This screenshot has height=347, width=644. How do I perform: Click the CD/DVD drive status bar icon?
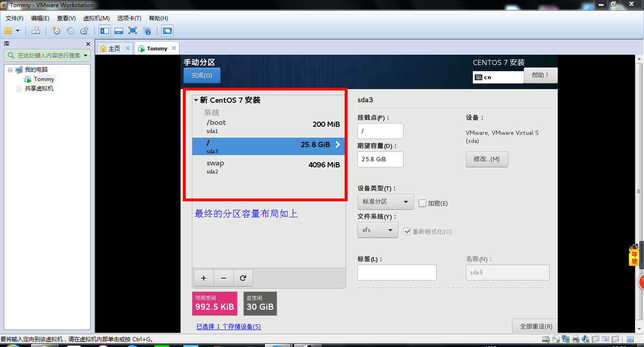[x=556, y=339]
